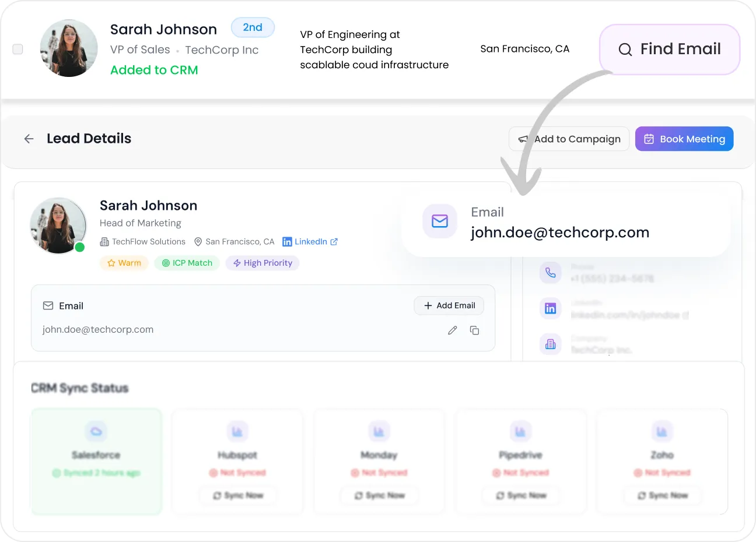Click the Book Meeting button
The image size is (756, 542).
click(684, 139)
